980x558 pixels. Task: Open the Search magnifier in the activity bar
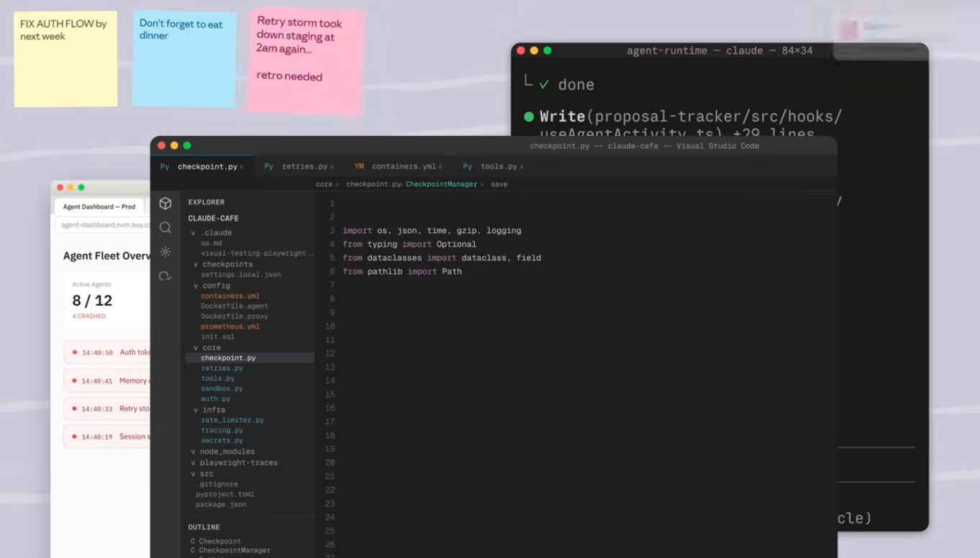[165, 227]
